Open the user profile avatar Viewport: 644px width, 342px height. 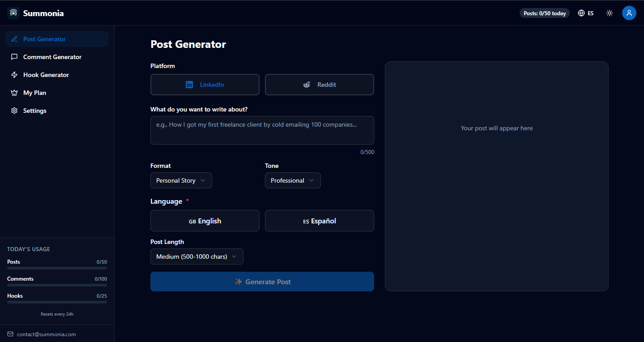click(x=629, y=13)
